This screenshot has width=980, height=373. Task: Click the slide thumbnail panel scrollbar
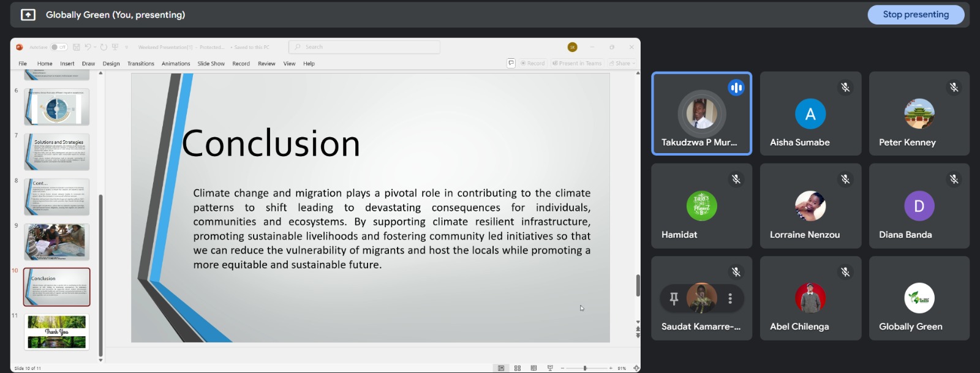coord(100,276)
